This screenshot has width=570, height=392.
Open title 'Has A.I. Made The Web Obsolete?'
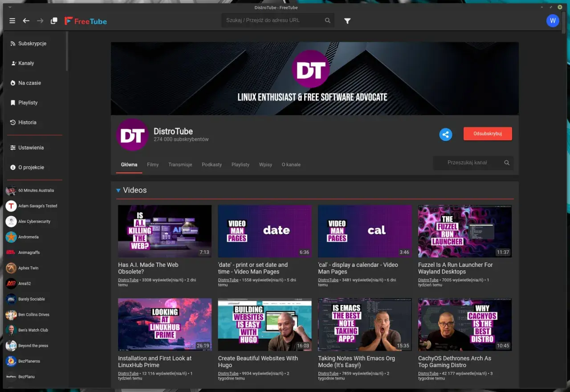pyautogui.click(x=148, y=268)
